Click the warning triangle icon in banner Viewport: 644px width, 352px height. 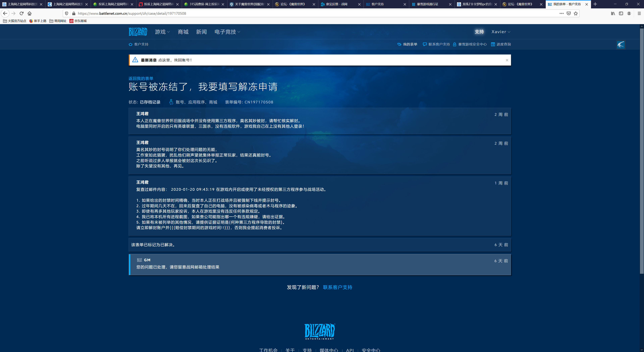tap(135, 60)
